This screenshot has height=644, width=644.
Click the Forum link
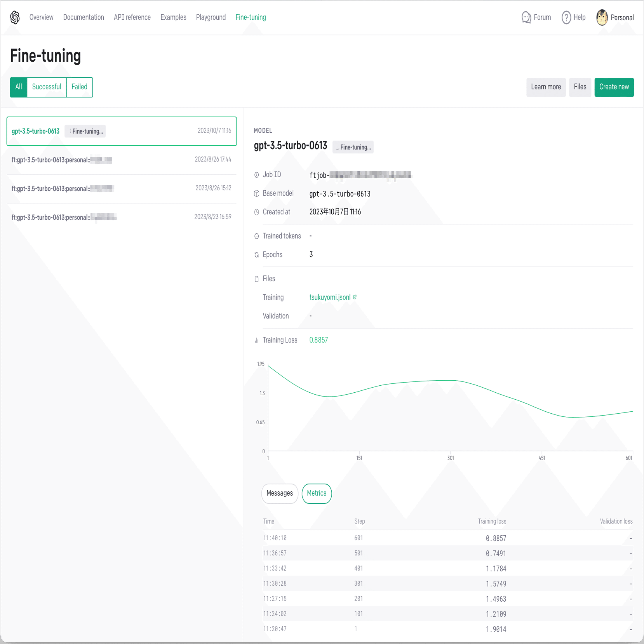(542, 17)
